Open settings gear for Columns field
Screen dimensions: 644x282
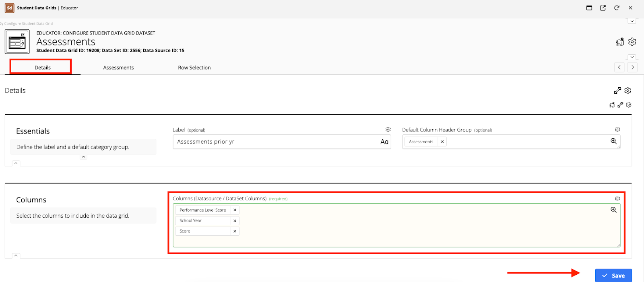(617, 198)
